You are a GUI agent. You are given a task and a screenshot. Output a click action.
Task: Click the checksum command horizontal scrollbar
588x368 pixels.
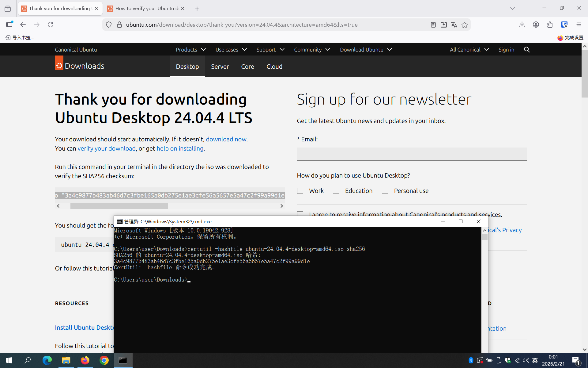coord(119,206)
